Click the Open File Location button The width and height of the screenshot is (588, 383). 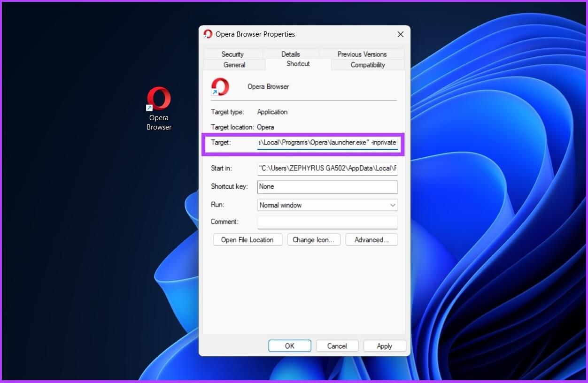248,240
